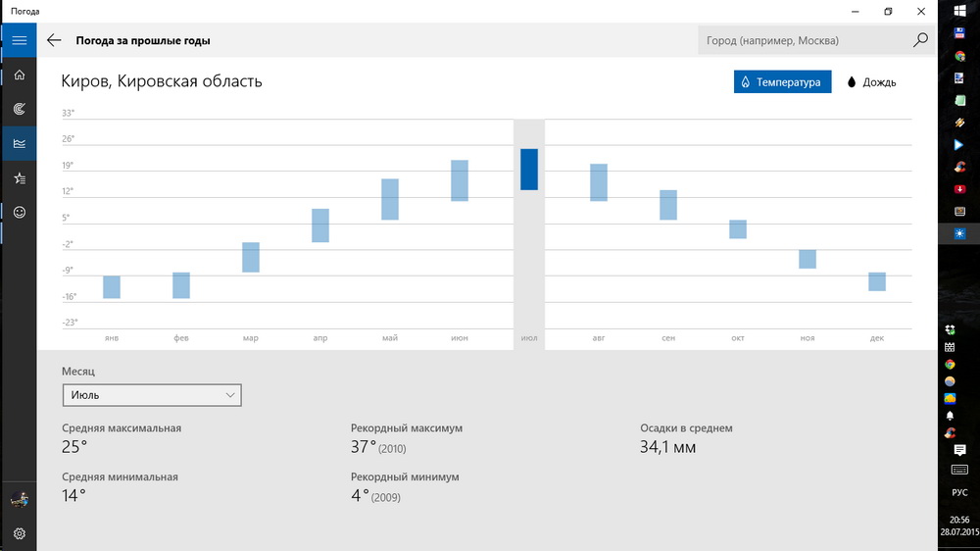The width and height of the screenshot is (980, 551).
Task: Open Windows Start button on taskbar
Action: (x=959, y=12)
